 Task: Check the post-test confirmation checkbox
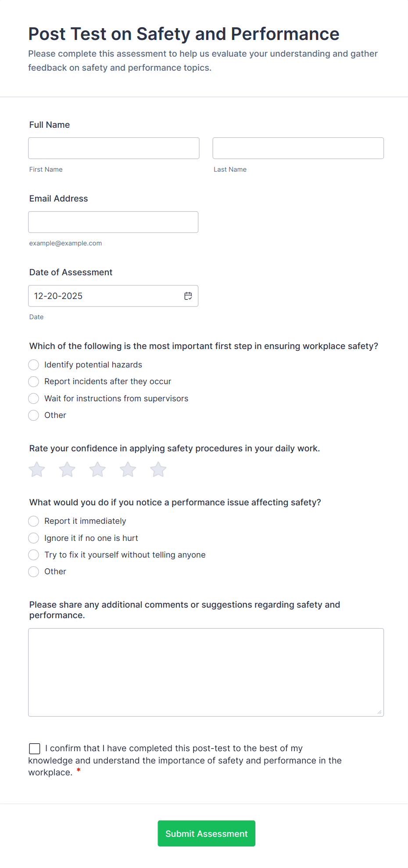pyautogui.click(x=34, y=748)
